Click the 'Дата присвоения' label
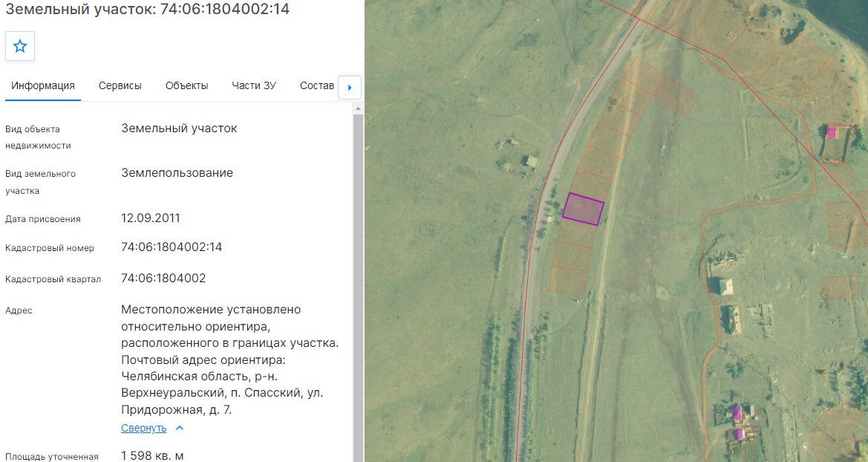The width and height of the screenshot is (868, 462). click(x=42, y=219)
